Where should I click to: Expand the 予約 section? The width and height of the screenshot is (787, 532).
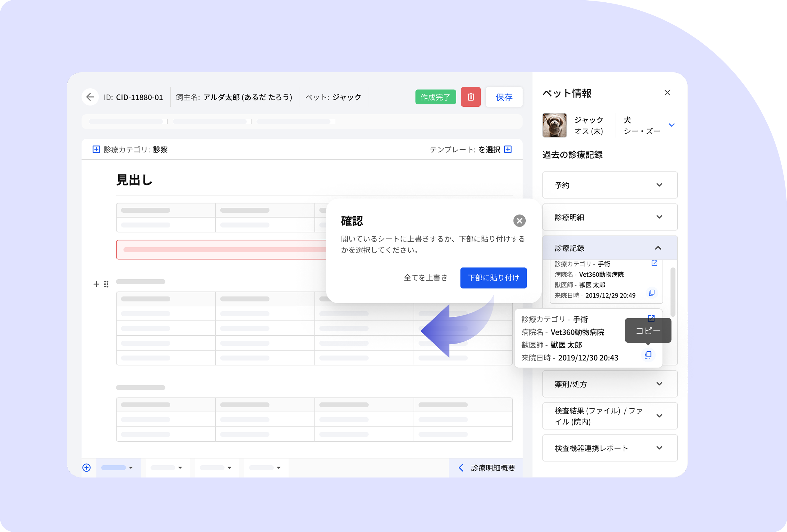click(610, 185)
